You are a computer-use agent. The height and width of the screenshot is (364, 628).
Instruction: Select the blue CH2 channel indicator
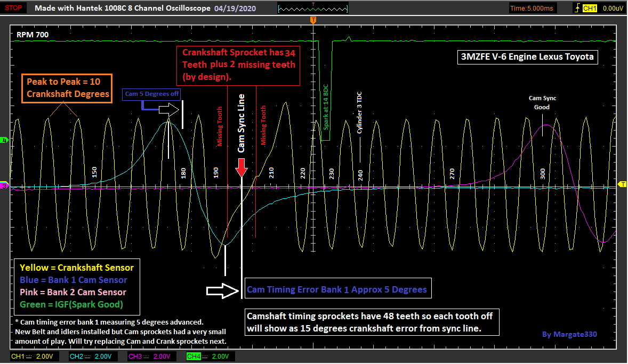coord(76,356)
